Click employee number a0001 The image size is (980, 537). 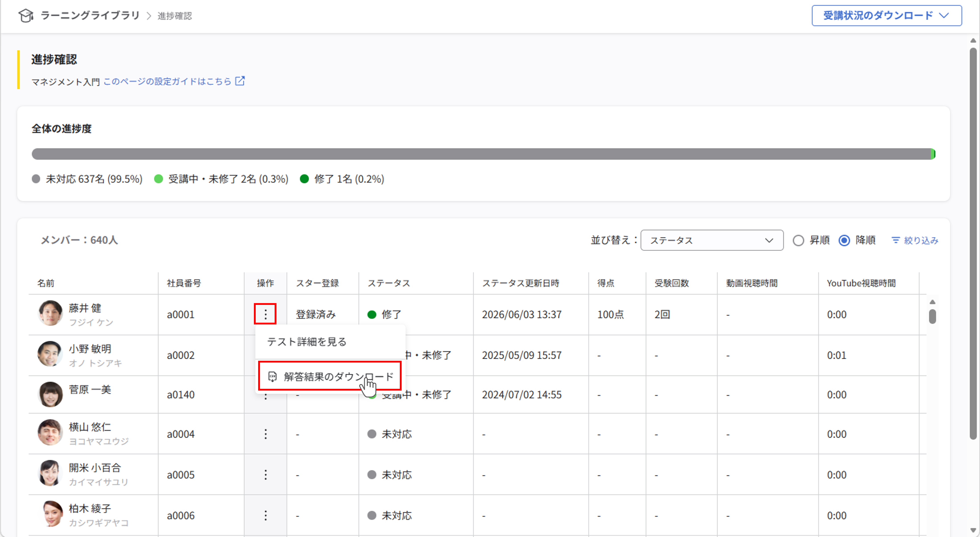tap(181, 315)
